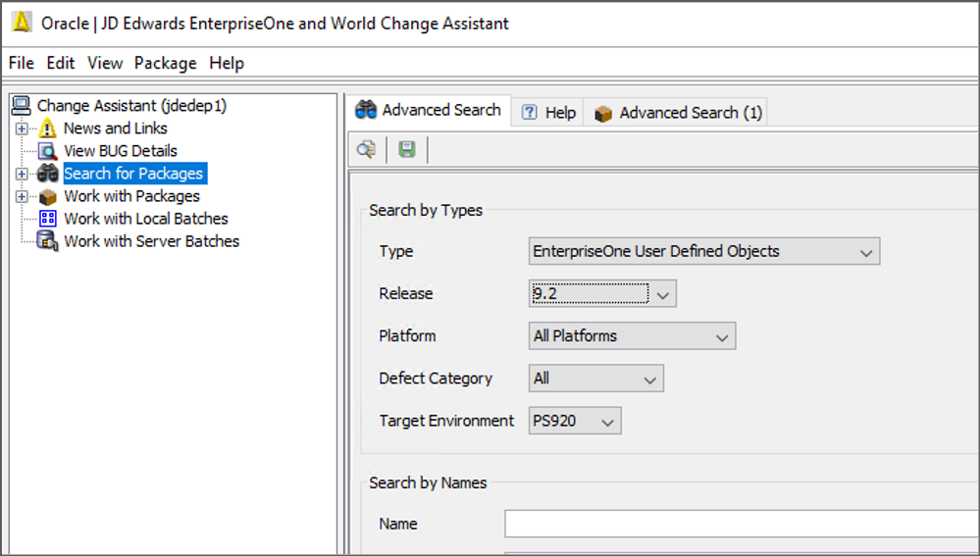Select Work with Packages tree item
The image size is (980, 556).
tap(131, 196)
